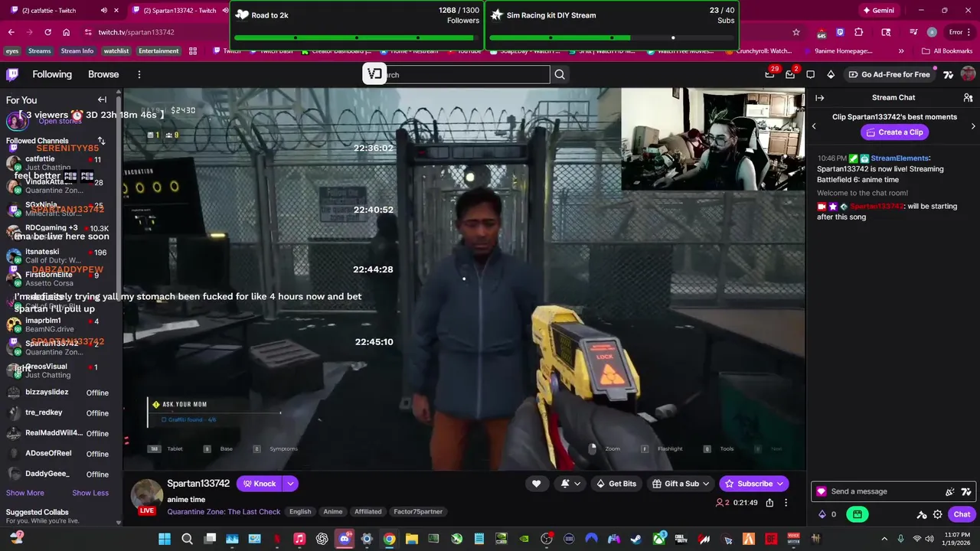Open the Browse page
The height and width of the screenshot is (551, 980).
[x=103, y=74]
